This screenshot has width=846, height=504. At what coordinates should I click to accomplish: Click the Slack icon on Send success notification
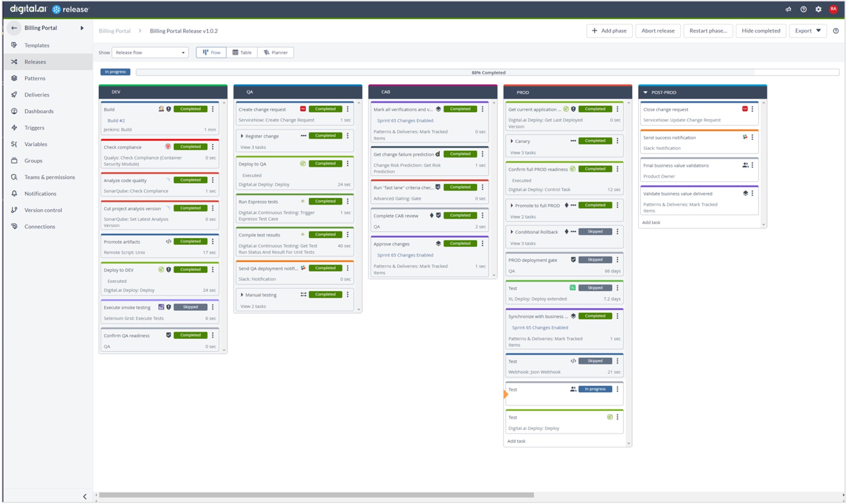(745, 137)
